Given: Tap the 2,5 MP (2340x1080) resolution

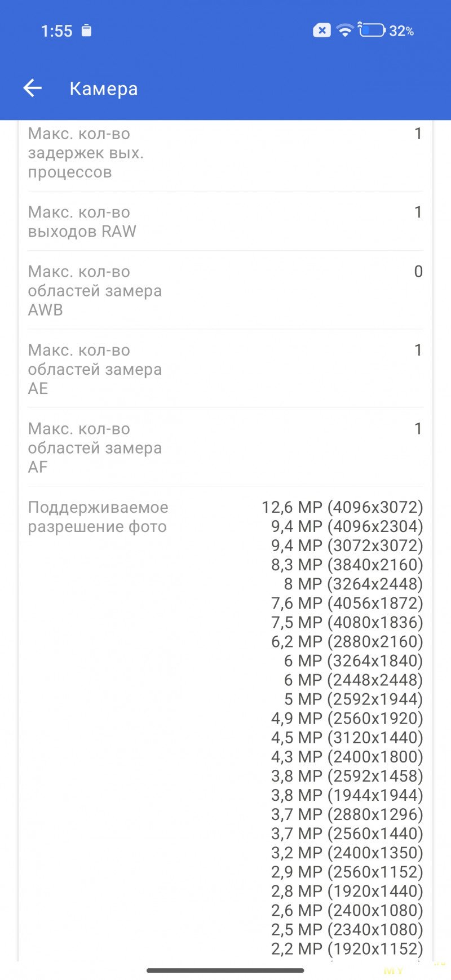Looking at the screenshot, I should point(347,929).
